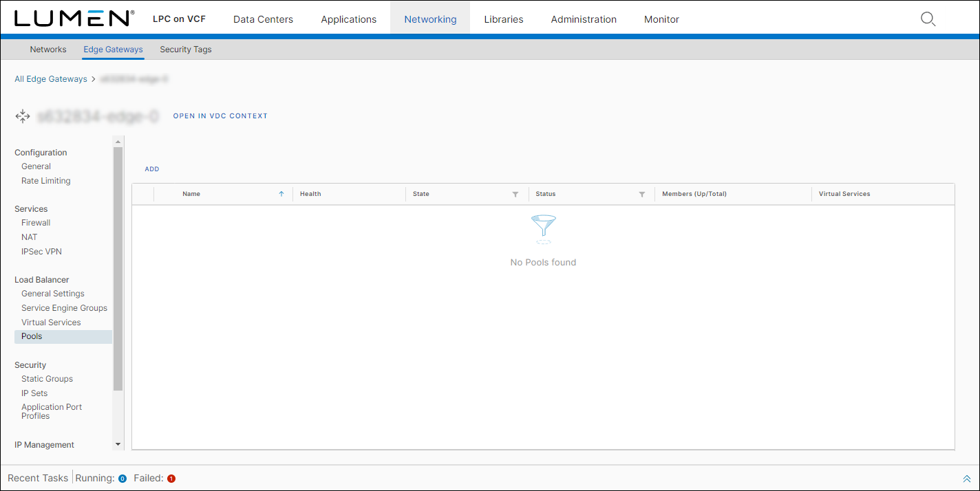Image resolution: width=980 pixels, height=491 pixels.
Task: Go to All Edge Gateways breadcrumb
Action: (51, 79)
